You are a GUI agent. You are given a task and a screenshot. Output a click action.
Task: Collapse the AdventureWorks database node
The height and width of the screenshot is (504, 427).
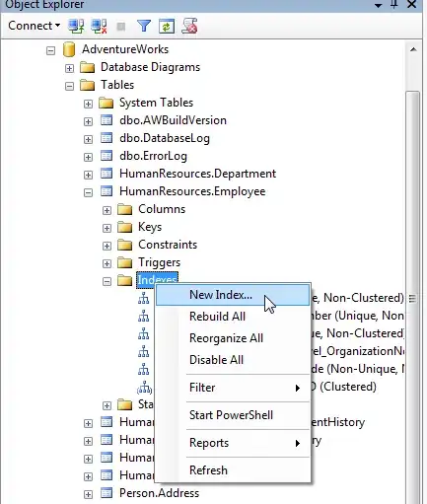50,50
